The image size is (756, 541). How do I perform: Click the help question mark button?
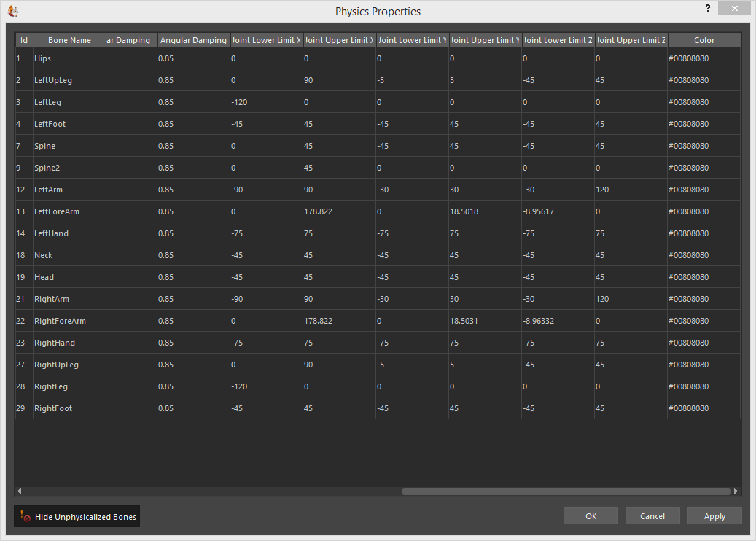[707, 8]
